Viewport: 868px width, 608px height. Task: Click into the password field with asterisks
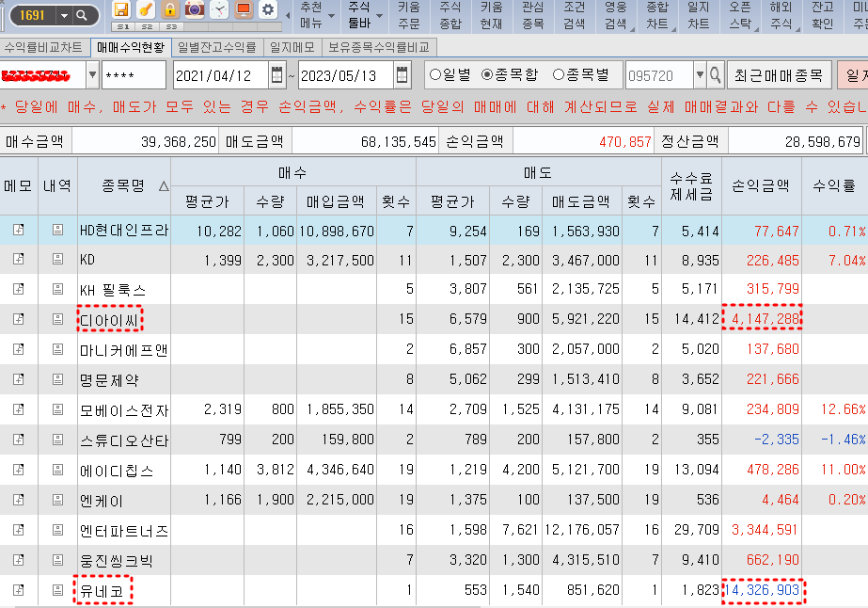point(134,74)
